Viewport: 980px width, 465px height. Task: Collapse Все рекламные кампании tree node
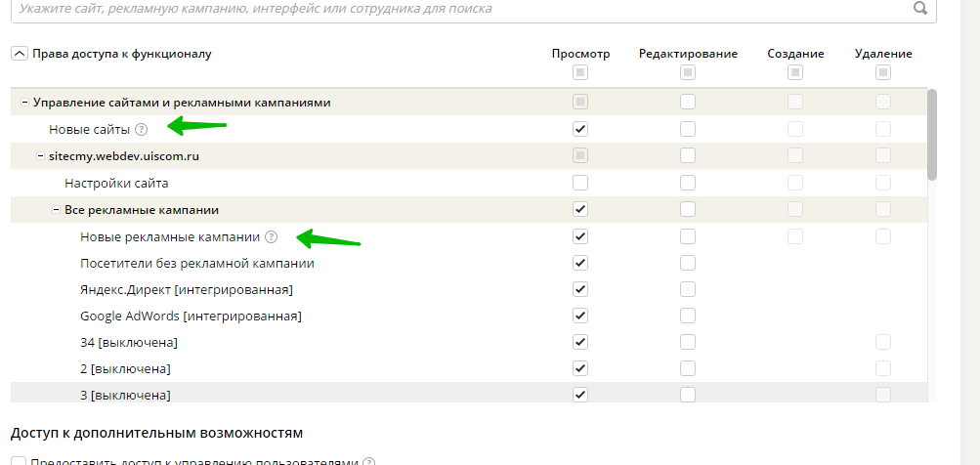(x=55, y=210)
